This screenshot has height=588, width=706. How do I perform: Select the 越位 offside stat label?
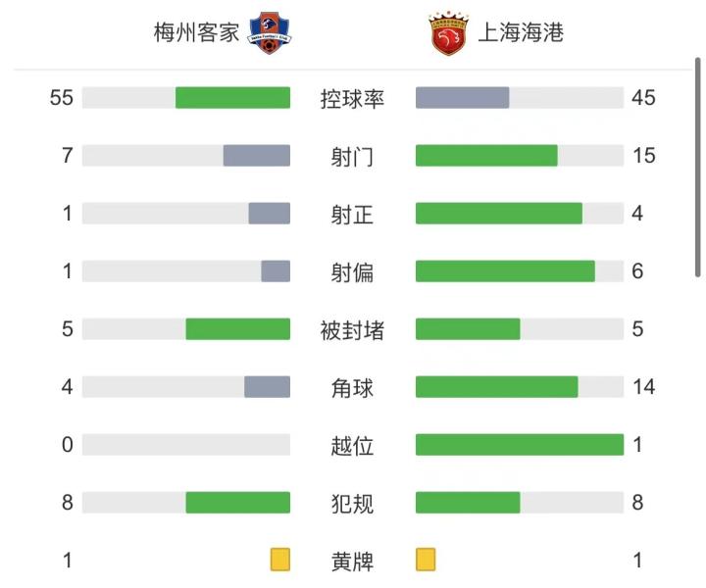pos(353,446)
